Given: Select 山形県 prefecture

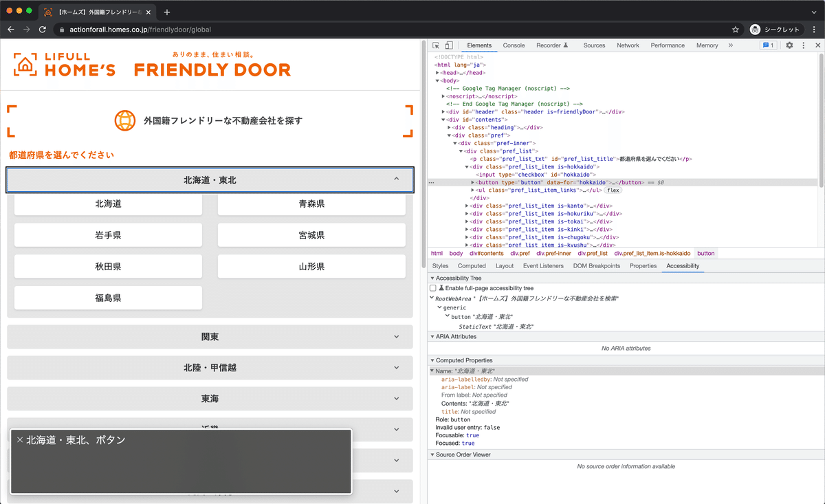Looking at the screenshot, I should coord(311,266).
